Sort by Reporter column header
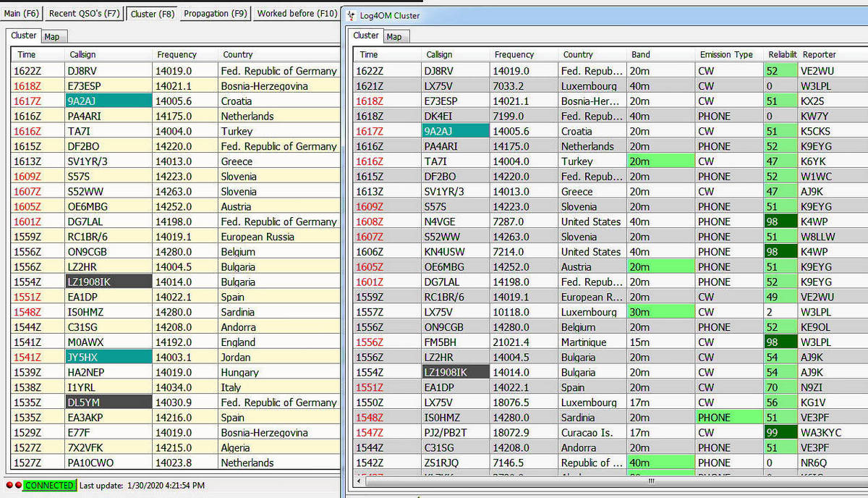The height and width of the screenshot is (498, 868). pyautogui.click(x=832, y=54)
